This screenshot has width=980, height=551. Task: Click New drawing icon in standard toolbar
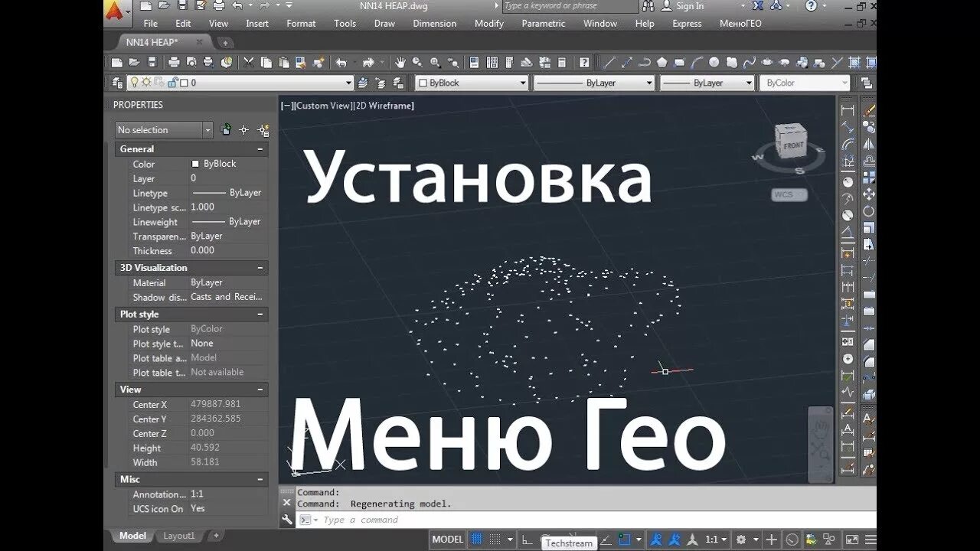pyautogui.click(x=116, y=62)
